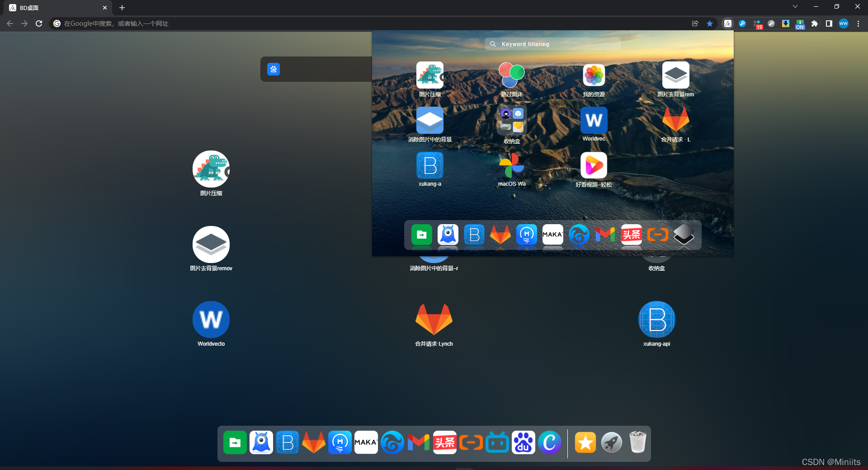Click green folder icon in main dock
Image resolution: width=868 pixels, height=470 pixels.
[235, 442]
